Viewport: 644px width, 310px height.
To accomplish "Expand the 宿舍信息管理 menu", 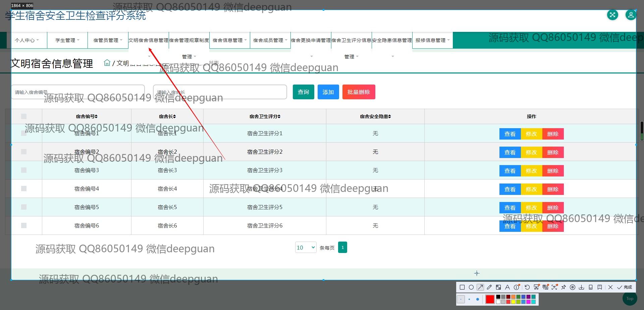I will click(x=230, y=40).
